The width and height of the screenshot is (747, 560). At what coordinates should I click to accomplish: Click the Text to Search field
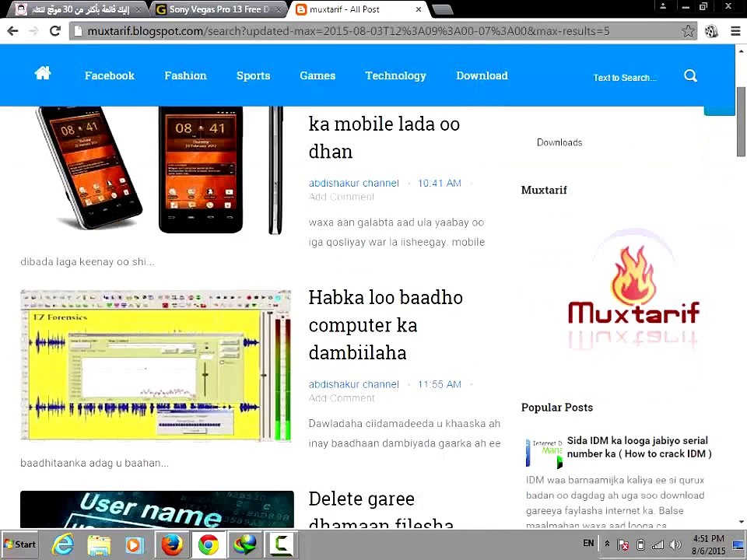pos(625,77)
